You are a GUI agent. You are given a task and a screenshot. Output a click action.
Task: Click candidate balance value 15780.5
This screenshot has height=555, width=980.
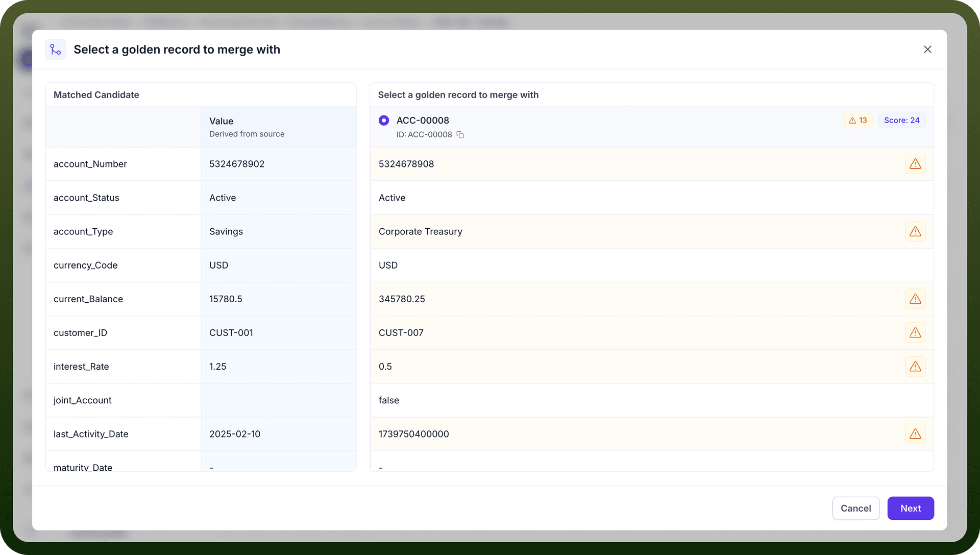pos(226,299)
